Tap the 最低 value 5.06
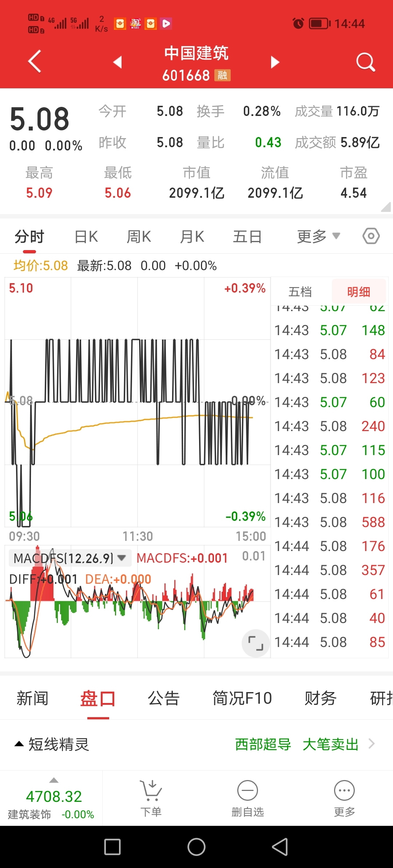The height and width of the screenshot is (868, 393). point(118,193)
